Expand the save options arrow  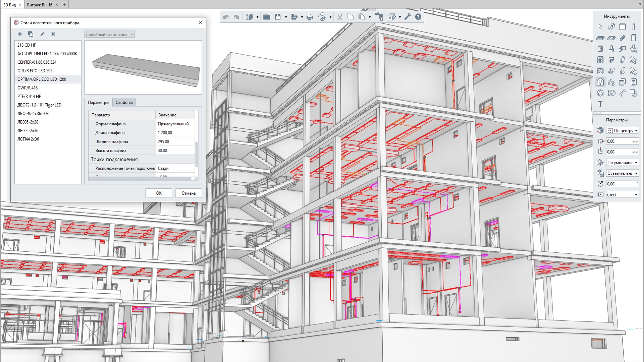tap(286, 17)
